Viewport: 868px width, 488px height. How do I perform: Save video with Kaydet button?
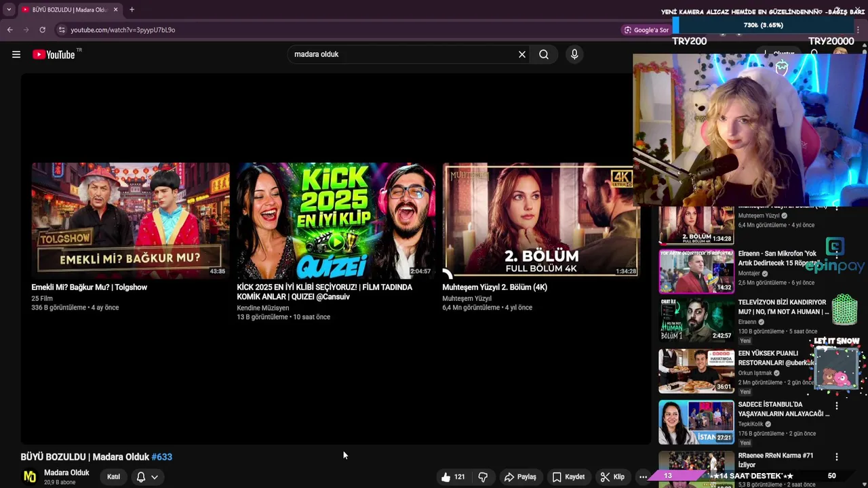pyautogui.click(x=568, y=477)
